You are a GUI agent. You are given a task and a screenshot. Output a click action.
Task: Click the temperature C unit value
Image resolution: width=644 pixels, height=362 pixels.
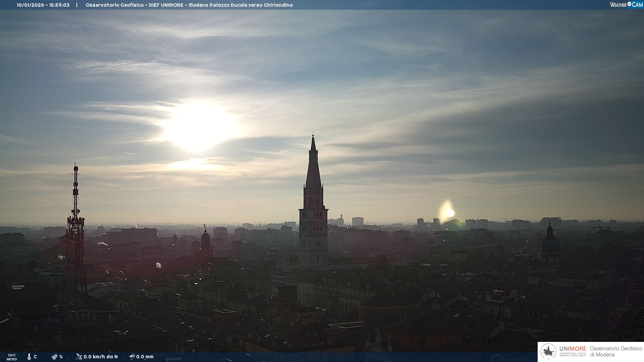click(x=35, y=357)
